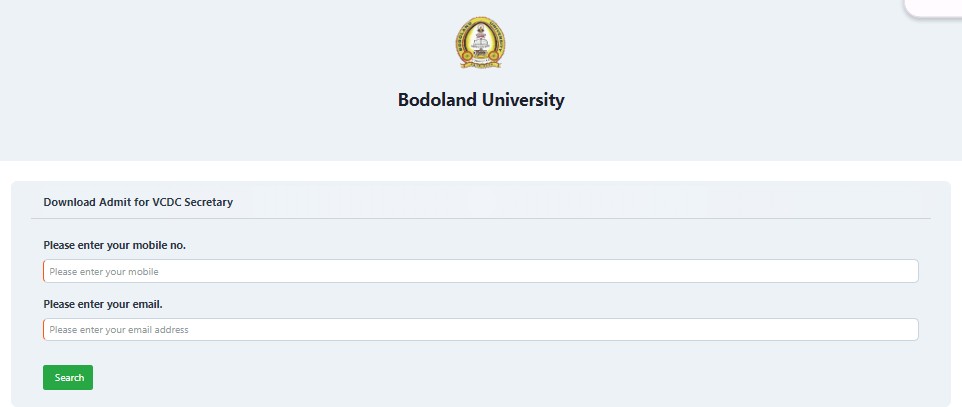The height and width of the screenshot is (407, 962).
Task: Focus the email address input field
Action: coord(480,330)
